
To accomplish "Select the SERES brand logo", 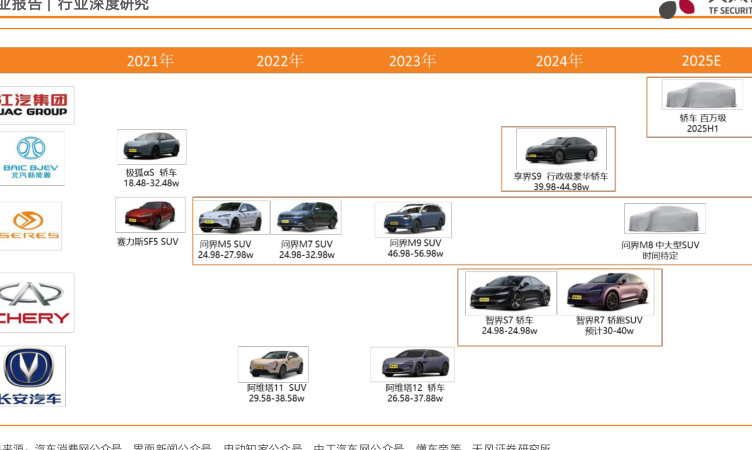I will click(30, 225).
